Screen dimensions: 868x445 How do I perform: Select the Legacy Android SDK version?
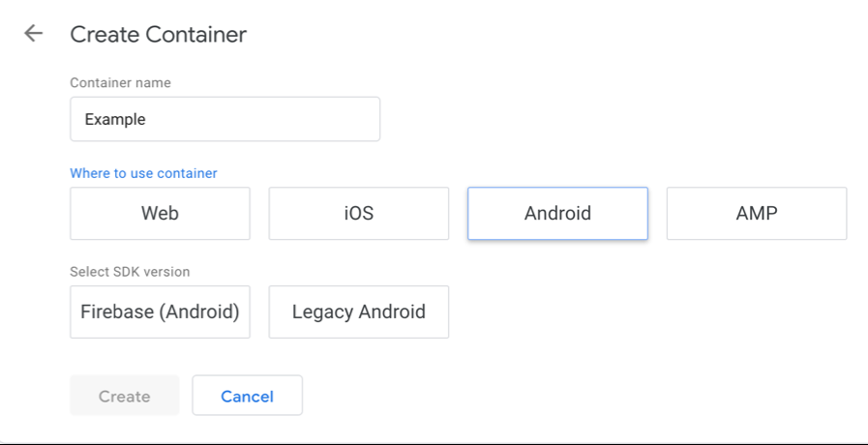(x=358, y=311)
